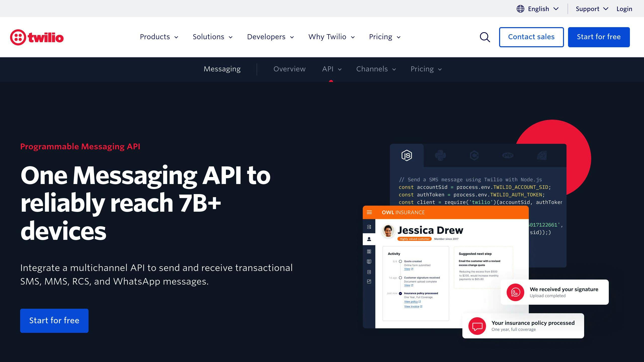Click the checkmark on 'Insurance policy processed'
644x362 pixels.
pyautogui.click(x=400, y=293)
